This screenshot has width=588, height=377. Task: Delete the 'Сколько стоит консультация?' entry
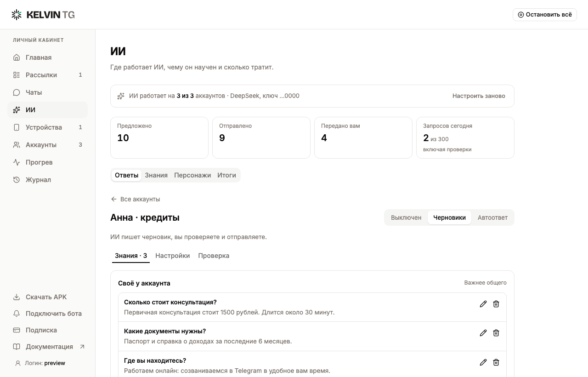click(496, 304)
